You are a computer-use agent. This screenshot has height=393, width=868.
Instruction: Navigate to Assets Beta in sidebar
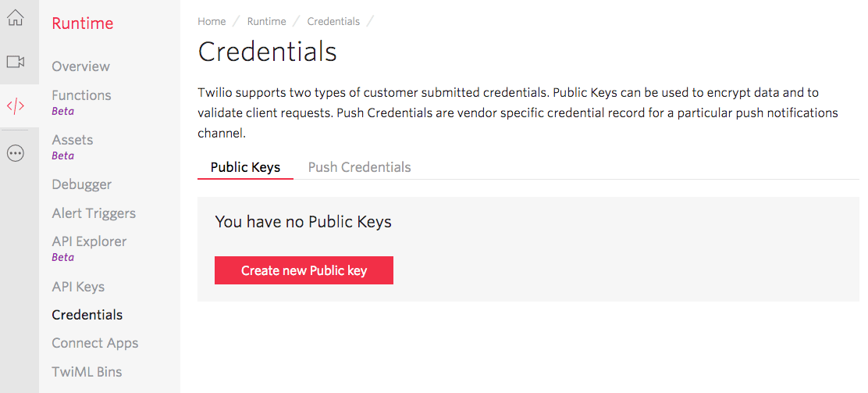pos(72,140)
